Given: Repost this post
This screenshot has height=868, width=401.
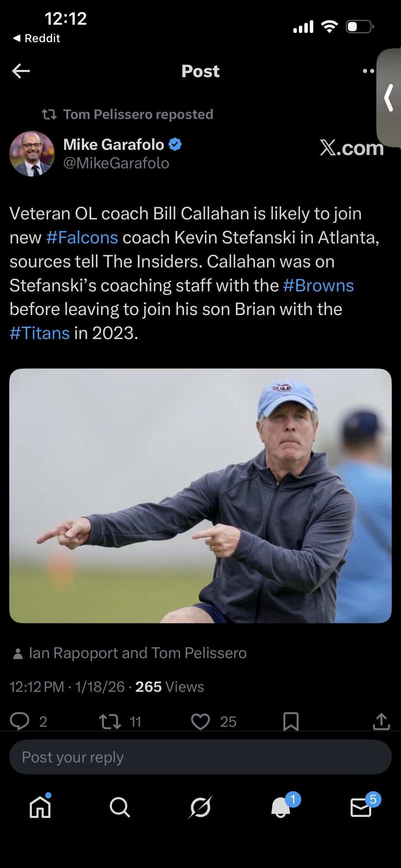Looking at the screenshot, I should pos(110,721).
